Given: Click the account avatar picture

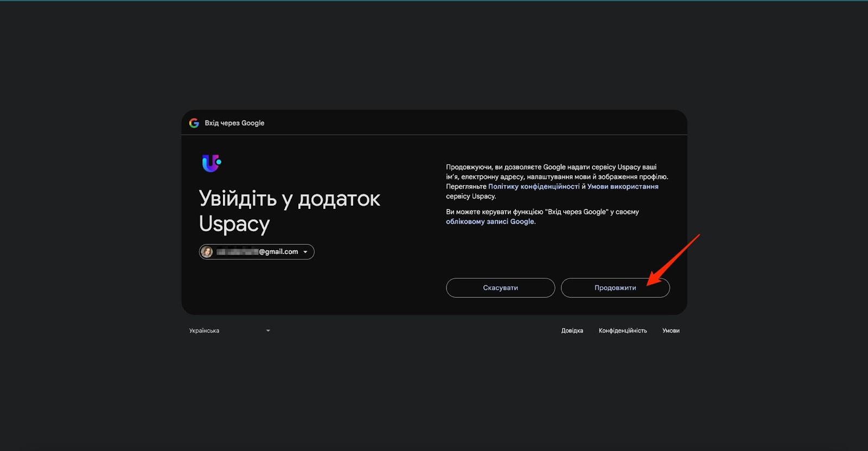Looking at the screenshot, I should point(207,252).
